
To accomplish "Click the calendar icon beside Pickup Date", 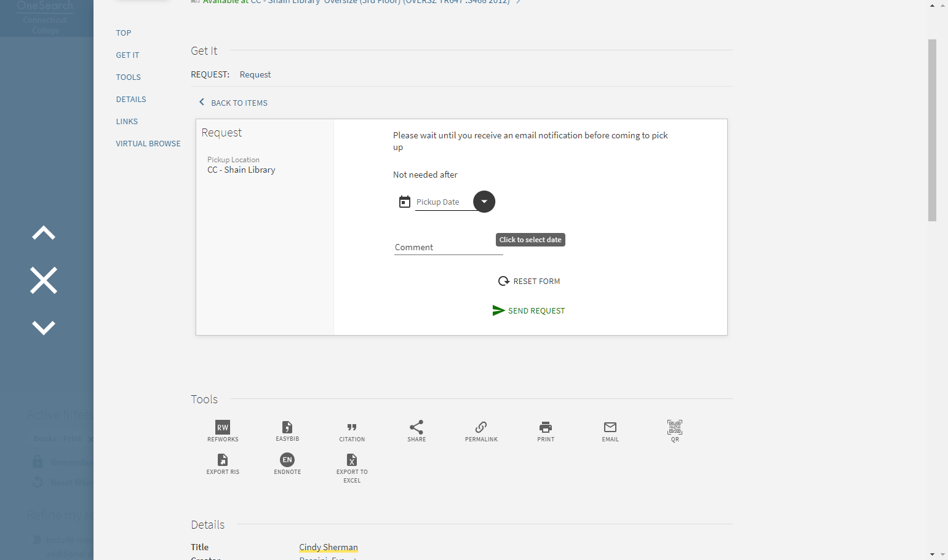I will click(x=405, y=202).
